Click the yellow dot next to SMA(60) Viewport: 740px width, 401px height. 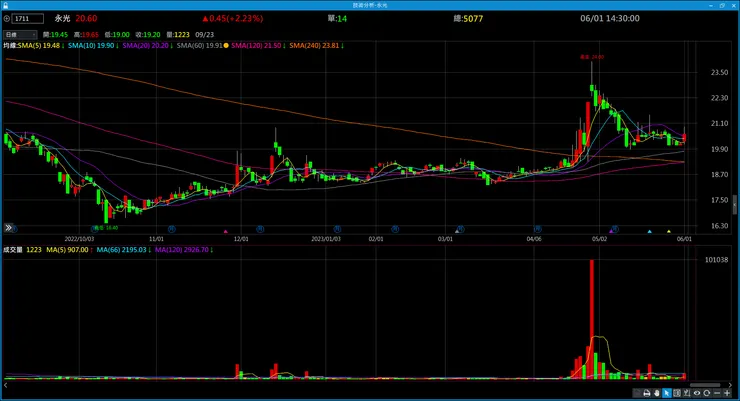[x=226, y=46]
